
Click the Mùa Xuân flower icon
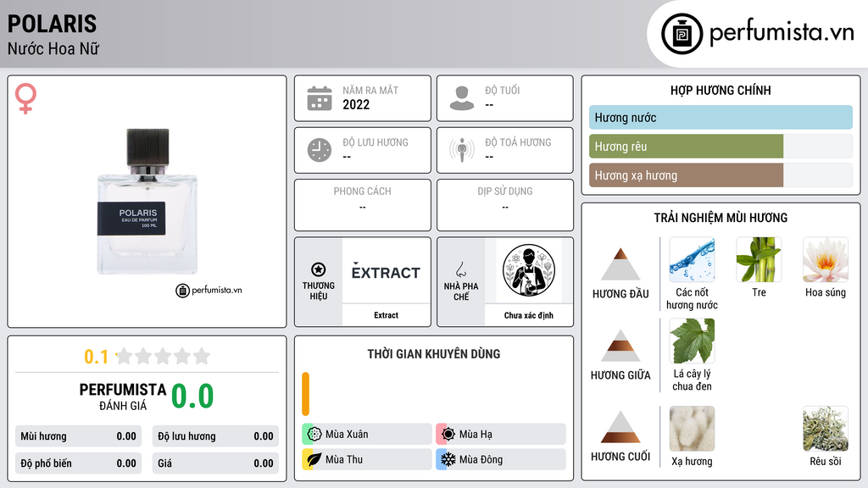tap(314, 434)
